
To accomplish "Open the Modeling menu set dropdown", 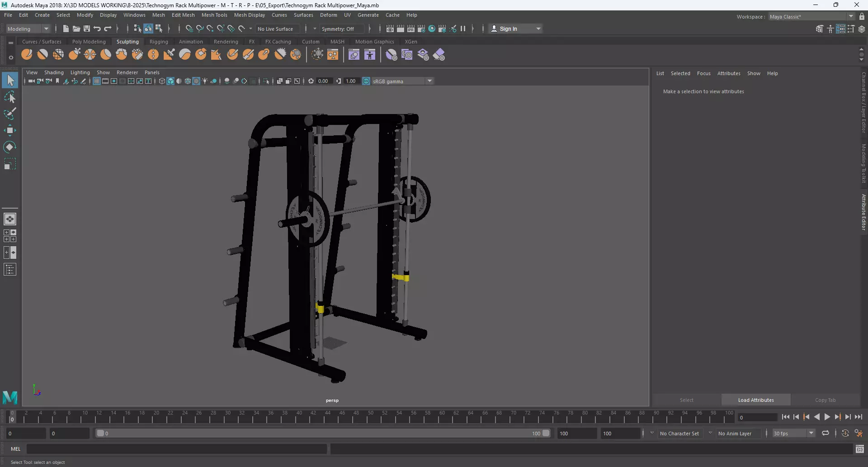I will pos(28,29).
